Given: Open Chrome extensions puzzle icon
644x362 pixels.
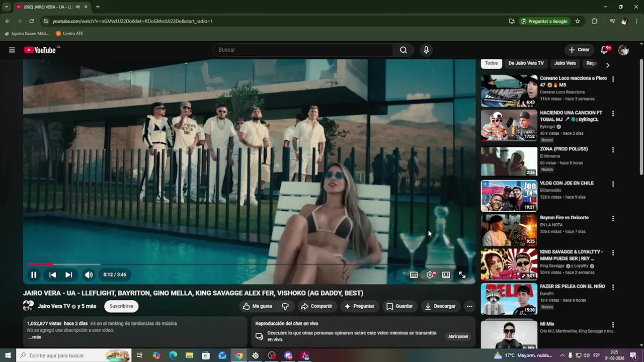Looking at the screenshot, I should (x=594, y=21).
